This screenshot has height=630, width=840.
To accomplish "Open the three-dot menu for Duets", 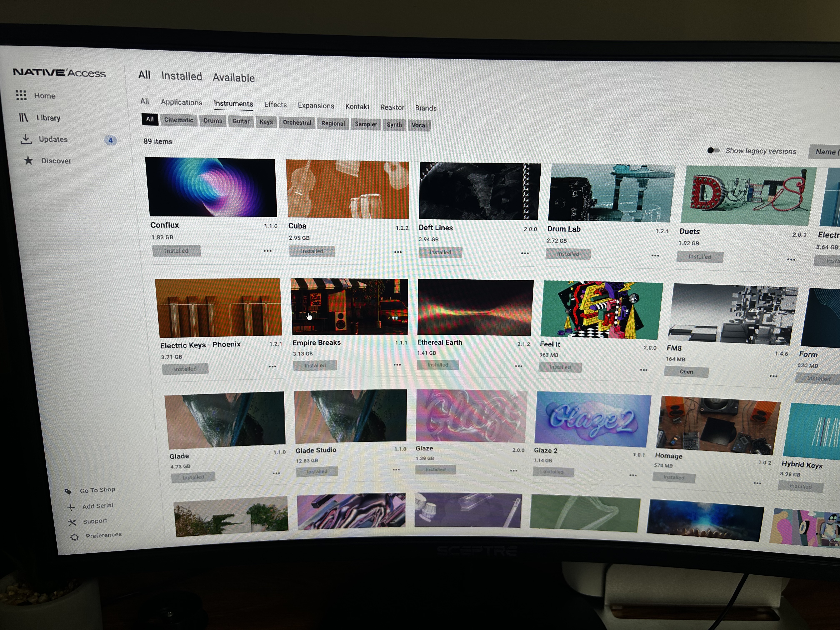I will point(791,259).
